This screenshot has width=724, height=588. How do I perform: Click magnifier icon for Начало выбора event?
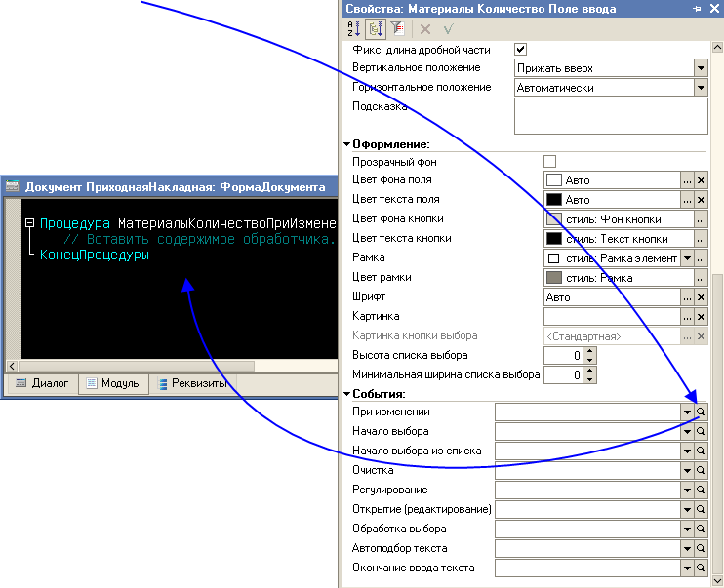pos(701,431)
